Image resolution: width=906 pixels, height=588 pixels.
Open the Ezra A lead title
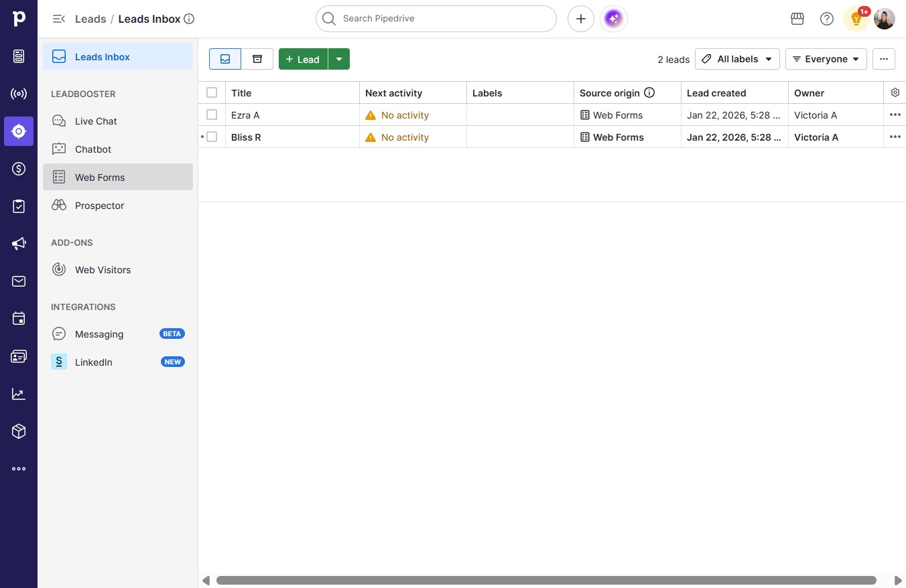(245, 115)
